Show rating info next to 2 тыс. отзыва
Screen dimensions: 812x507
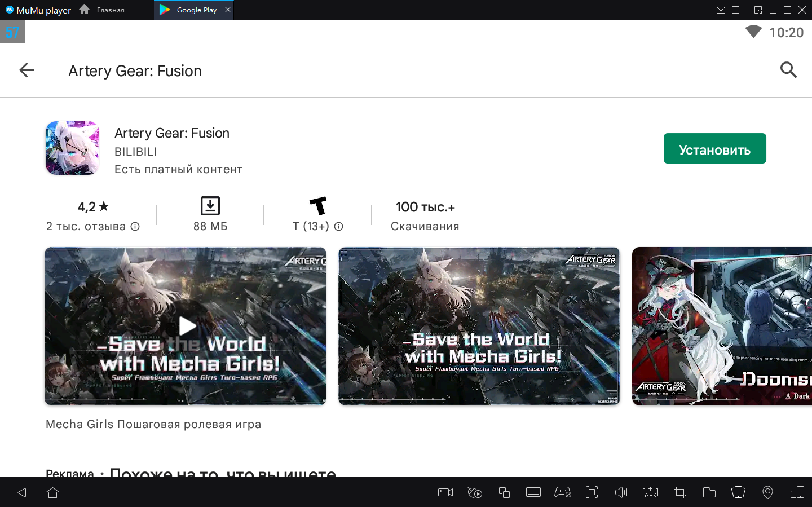coord(135,227)
